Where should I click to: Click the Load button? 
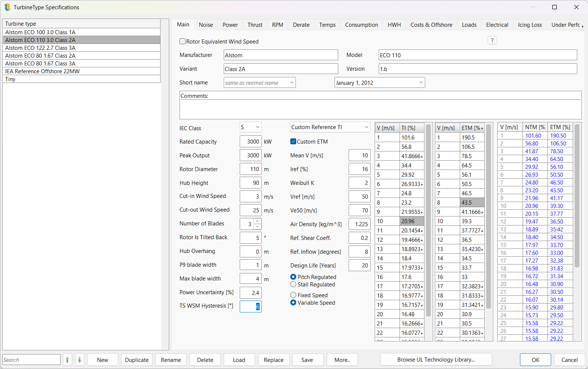pos(239,360)
